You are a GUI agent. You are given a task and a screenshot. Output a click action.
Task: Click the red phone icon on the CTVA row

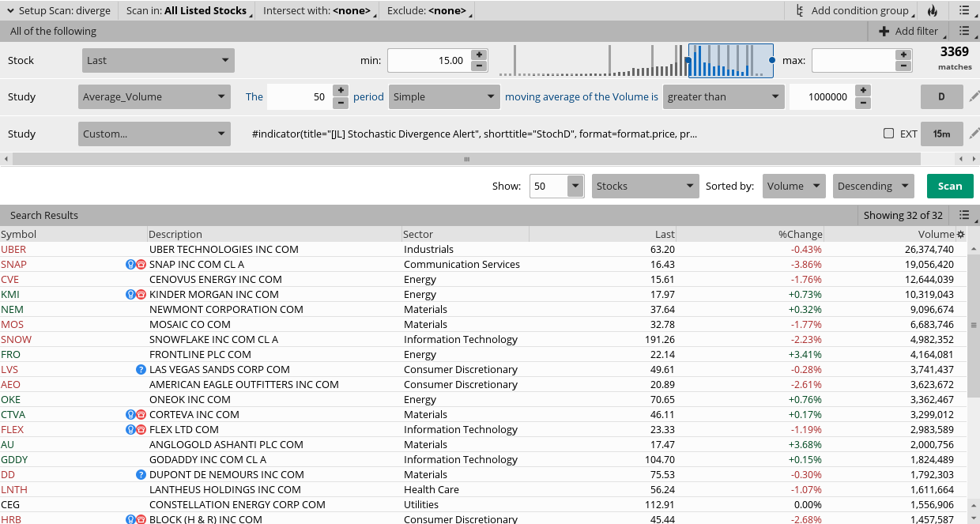(x=141, y=415)
